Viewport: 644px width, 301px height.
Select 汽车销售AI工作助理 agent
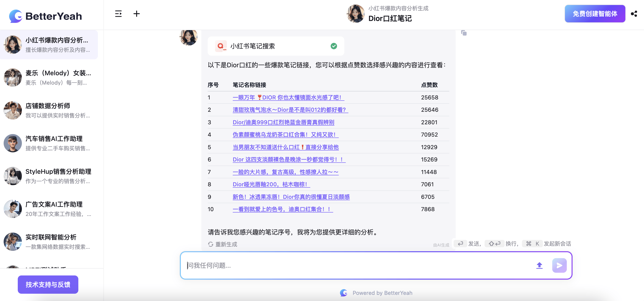49,143
